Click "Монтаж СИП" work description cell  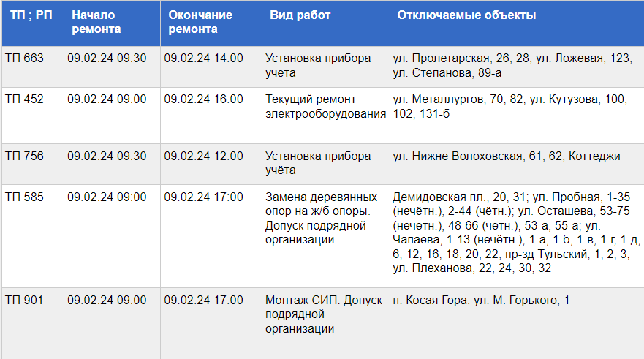click(326, 324)
